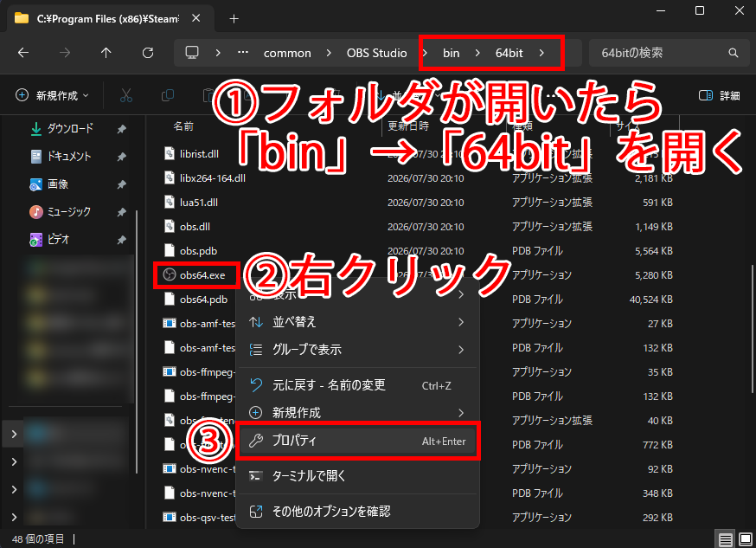
Task: Open the 並べ替え submenu
Action: (357, 322)
